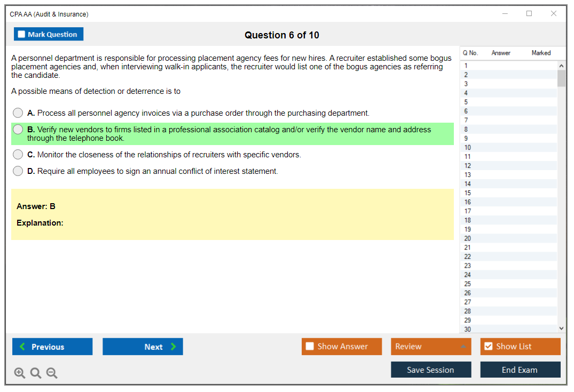Viewport: 574px width, 392px height.
Task: Select the highlighted option B radio button
Action: (18, 130)
